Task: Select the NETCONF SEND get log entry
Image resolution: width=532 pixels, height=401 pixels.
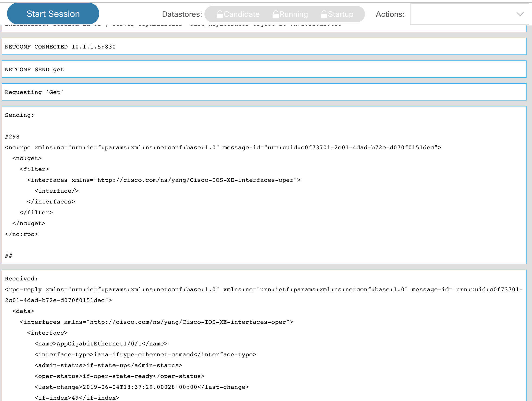Action: tap(34, 69)
